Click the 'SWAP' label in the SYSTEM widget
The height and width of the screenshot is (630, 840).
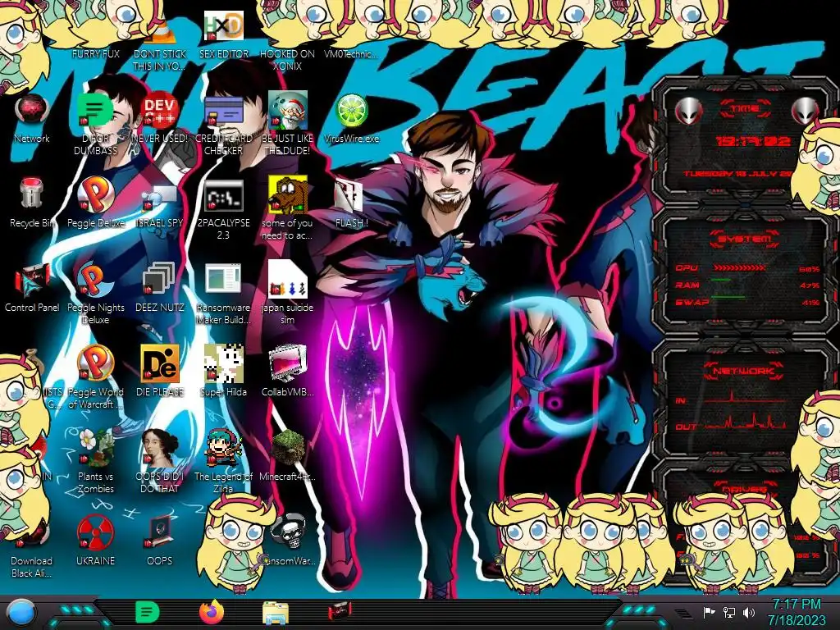(x=692, y=302)
